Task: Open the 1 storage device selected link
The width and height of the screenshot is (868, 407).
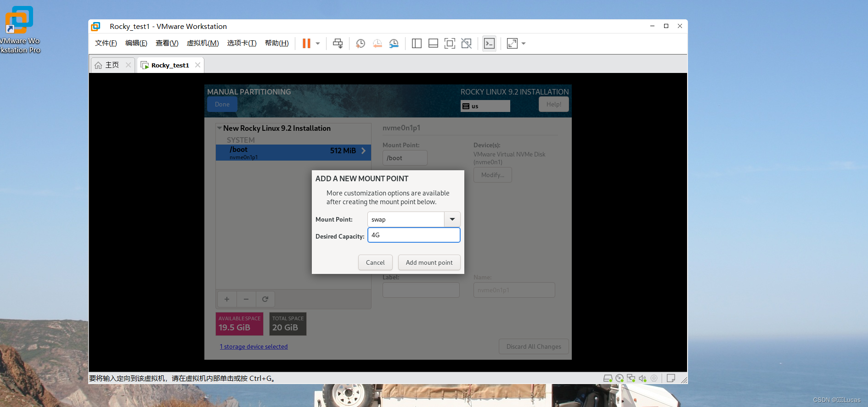Action: point(254,346)
